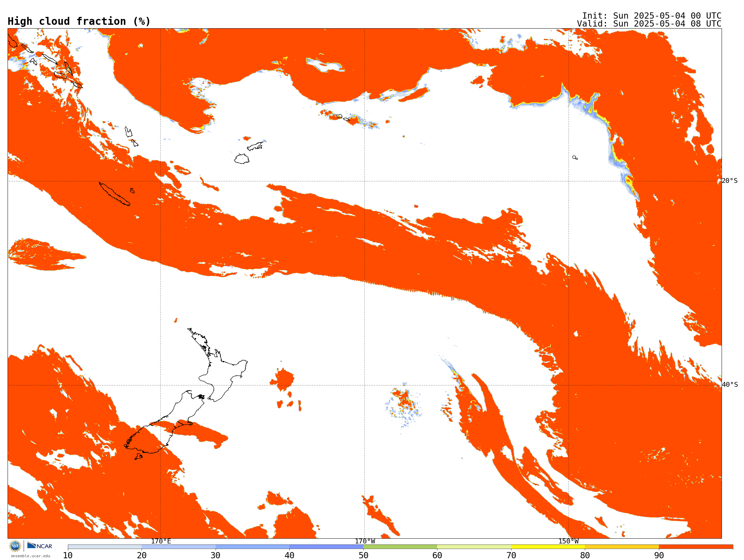Viewport: 744px width, 560px height.
Task: Click the colorbar tick label 90
Action: [x=659, y=556]
